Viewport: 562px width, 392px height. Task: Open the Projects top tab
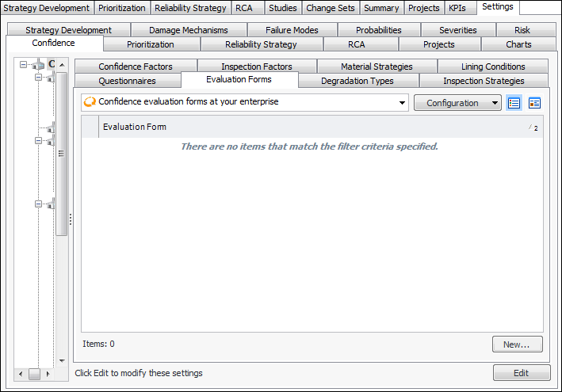[423, 8]
